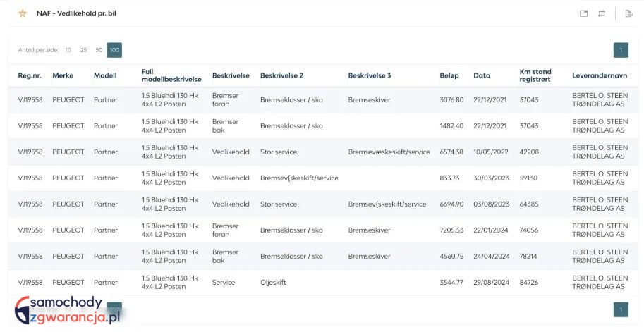644x332 pixels.
Task: Sort by Beskrivelse 3 column header
Action: pyautogui.click(x=370, y=75)
